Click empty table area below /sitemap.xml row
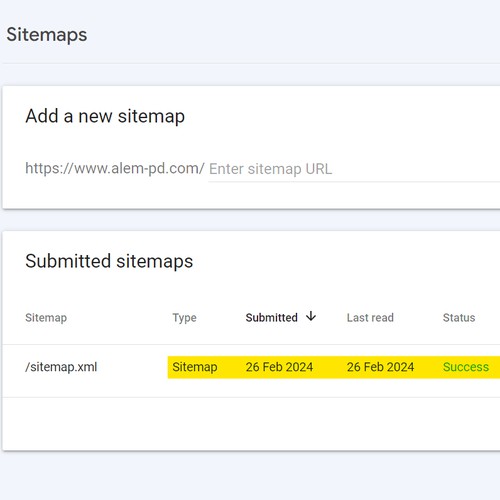This screenshot has height=500, width=500. (251, 424)
